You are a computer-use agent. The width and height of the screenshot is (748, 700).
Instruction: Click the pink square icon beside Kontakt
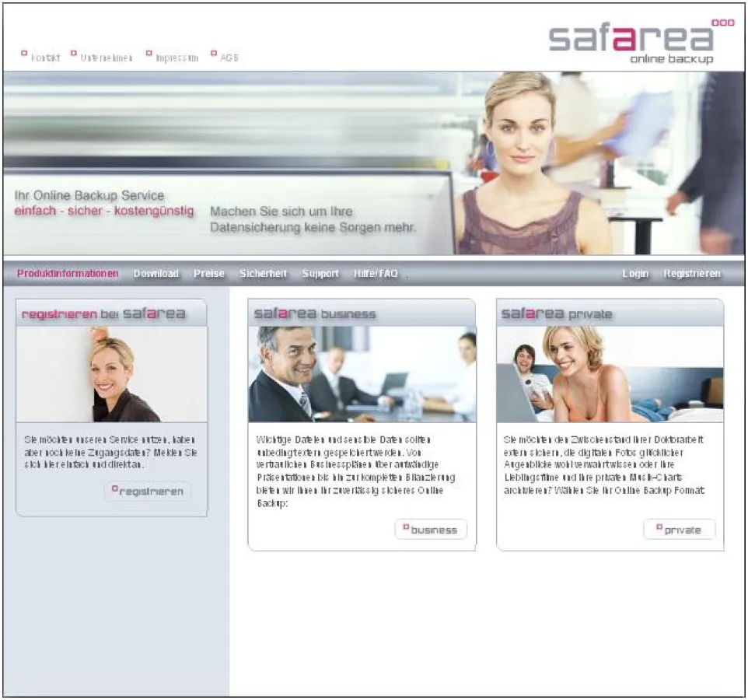pyautogui.click(x=24, y=54)
